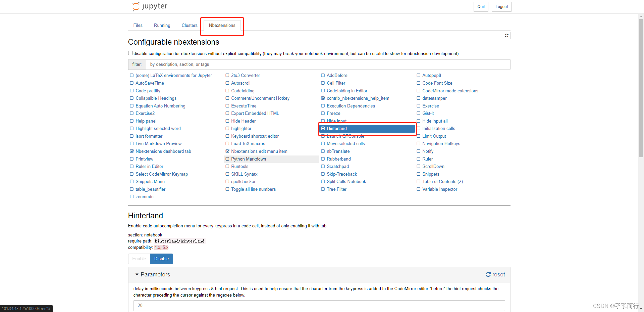Select the Codefolding extension
The height and width of the screenshot is (312, 644).
pos(243,91)
